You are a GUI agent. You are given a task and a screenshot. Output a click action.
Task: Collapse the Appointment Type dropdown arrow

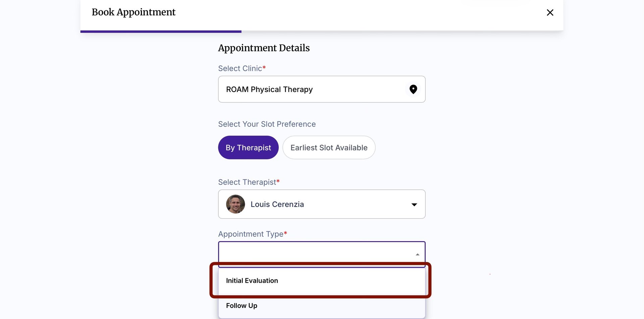417,255
